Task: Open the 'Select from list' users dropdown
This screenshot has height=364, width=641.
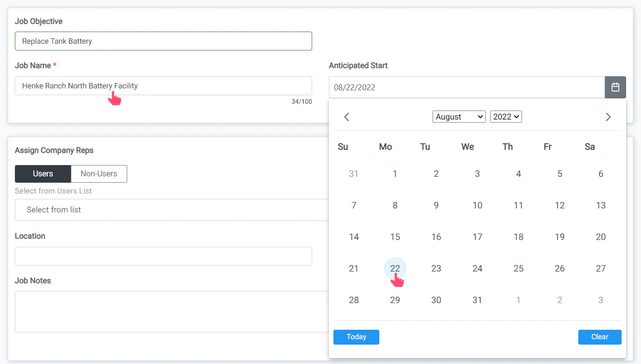Action: [x=171, y=210]
